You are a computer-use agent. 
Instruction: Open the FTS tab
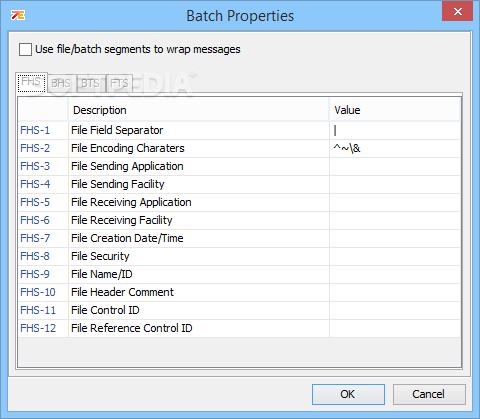point(119,83)
